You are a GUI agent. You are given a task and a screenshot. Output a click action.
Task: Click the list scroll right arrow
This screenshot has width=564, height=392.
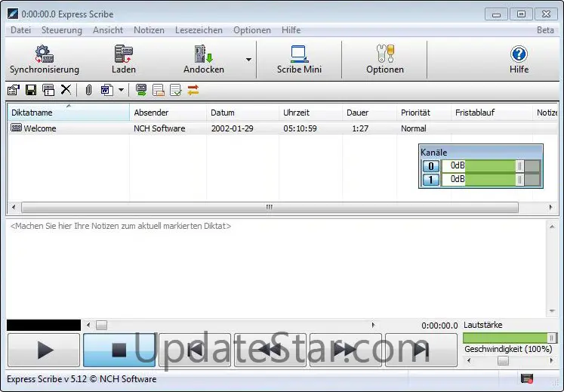[x=550, y=207]
